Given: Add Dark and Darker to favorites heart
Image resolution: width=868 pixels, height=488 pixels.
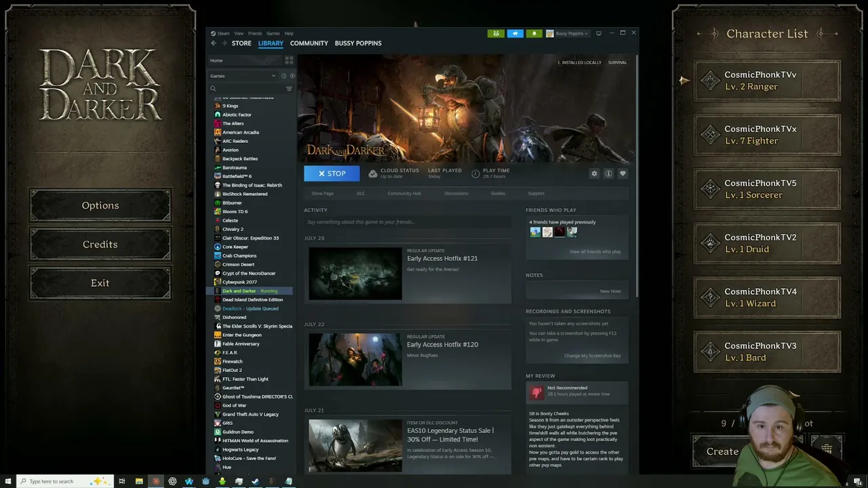Looking at the screenshot, I should point(623,174).
